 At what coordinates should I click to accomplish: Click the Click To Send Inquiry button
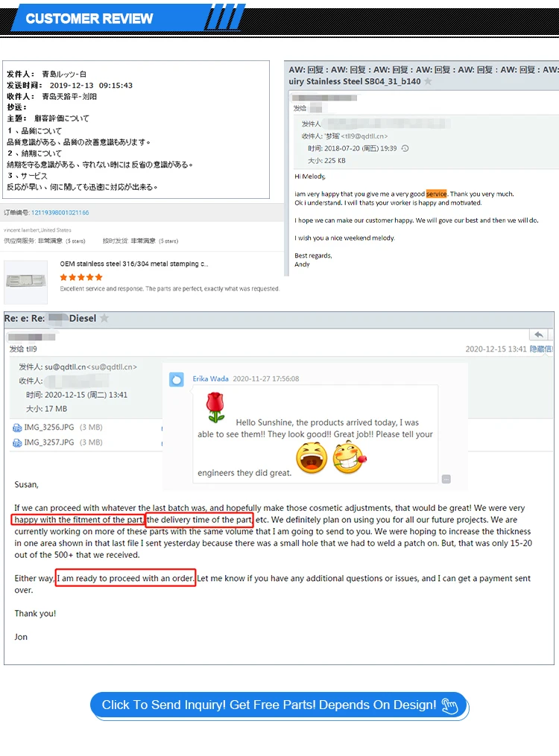(x=279, y=705)
